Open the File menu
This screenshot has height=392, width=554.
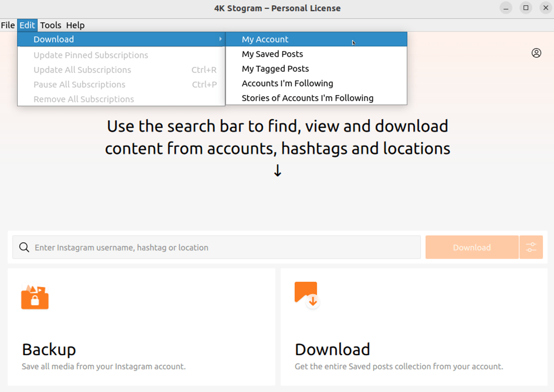click(x=8, y=25)
